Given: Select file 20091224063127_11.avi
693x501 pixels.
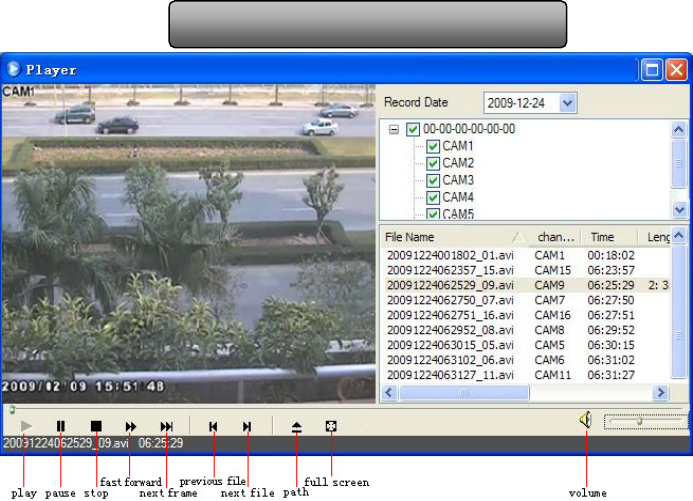Looking at the screenshot, I should [x=450, y=375].
